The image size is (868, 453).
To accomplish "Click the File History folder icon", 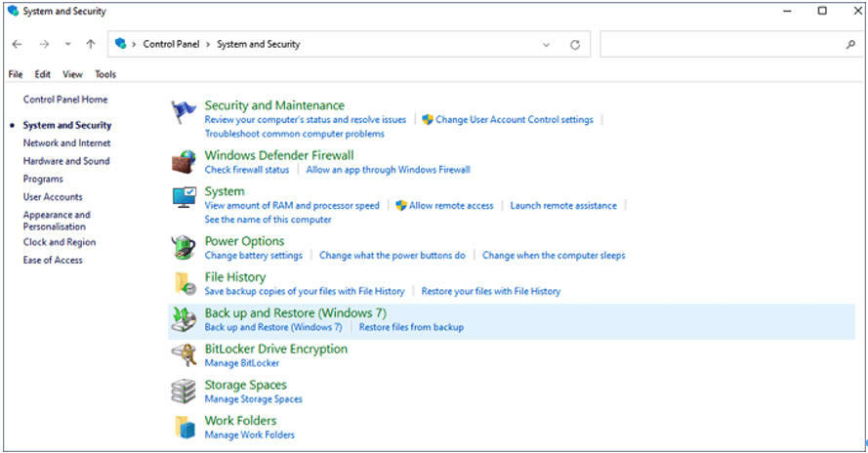I will click(x=184, y=283).
